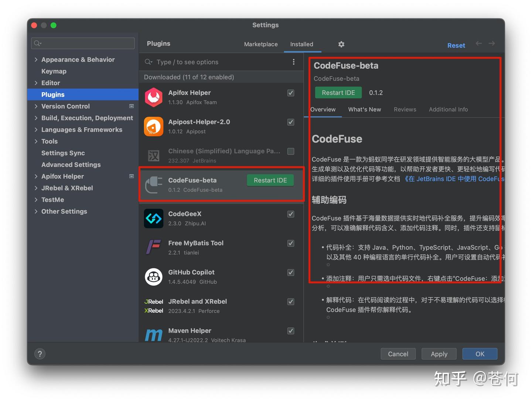
Task: Click the Free MyBatis Tool icon
Action: (154, 248)
